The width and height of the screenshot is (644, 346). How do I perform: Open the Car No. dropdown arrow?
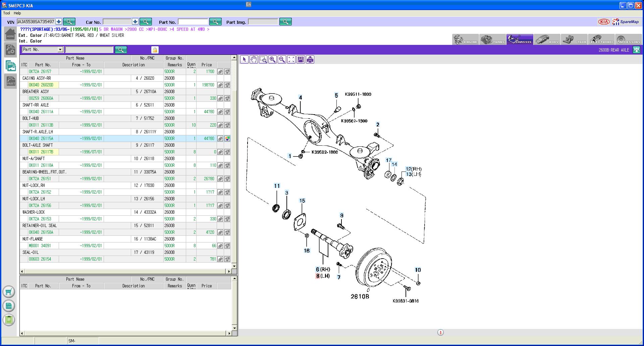click(x=135, y=22)
